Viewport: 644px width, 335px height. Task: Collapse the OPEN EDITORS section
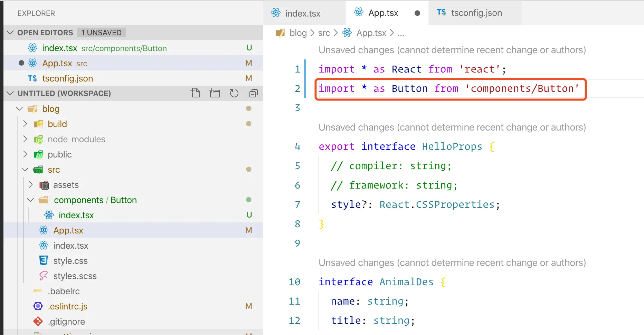tap(10, 32)
